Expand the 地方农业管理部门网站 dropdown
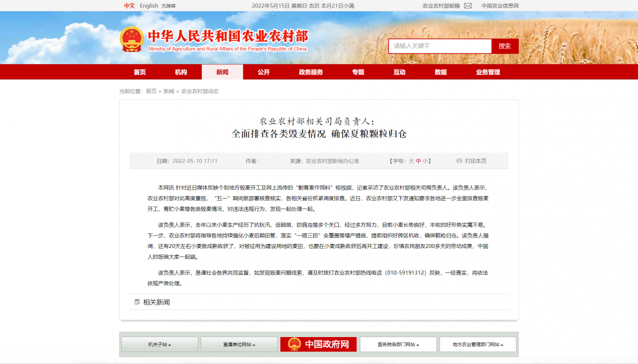 tap(478, 344)
